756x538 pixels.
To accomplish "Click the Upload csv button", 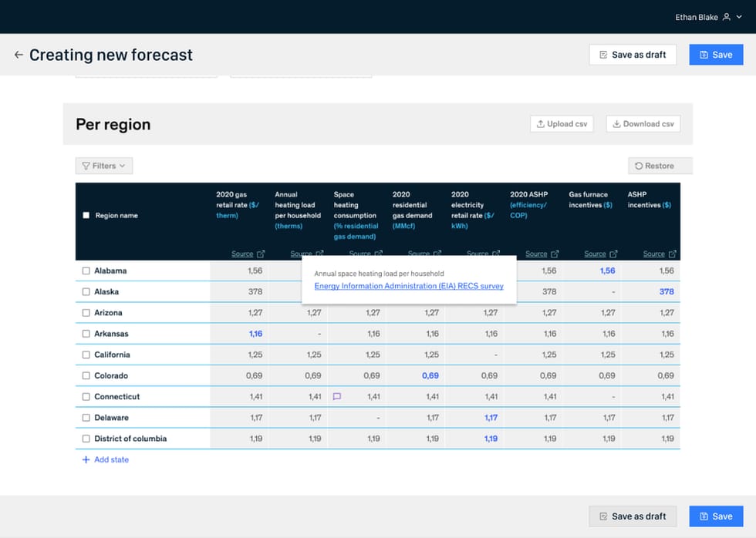I will [562, 124].
